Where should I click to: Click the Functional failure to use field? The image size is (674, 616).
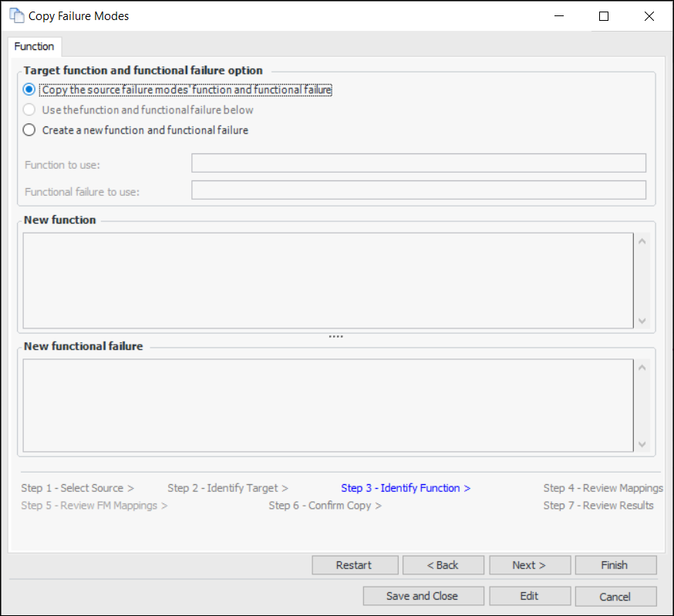coord(419,190)
